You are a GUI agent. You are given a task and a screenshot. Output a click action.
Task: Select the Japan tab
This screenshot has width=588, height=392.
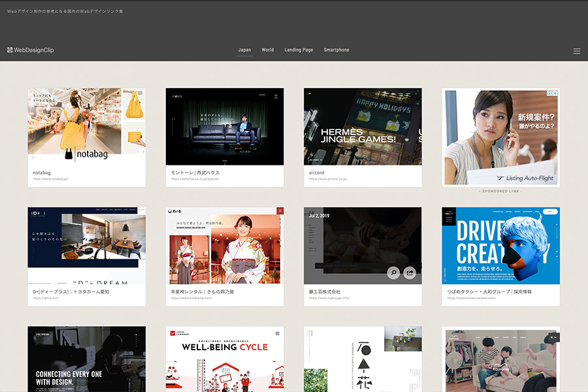pos(244,50)
